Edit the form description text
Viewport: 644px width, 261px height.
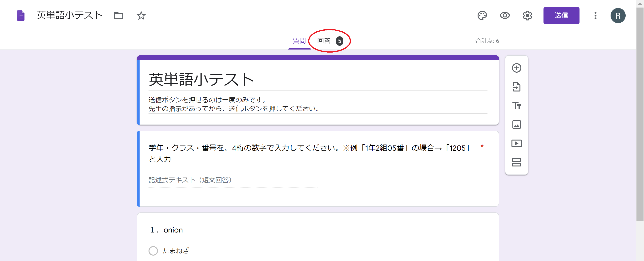318,104
